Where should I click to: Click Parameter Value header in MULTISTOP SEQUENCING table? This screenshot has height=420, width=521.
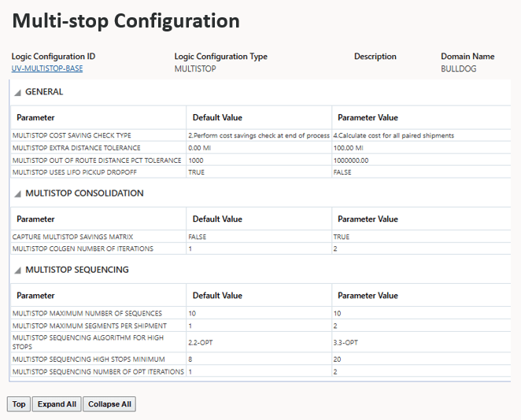368,296
